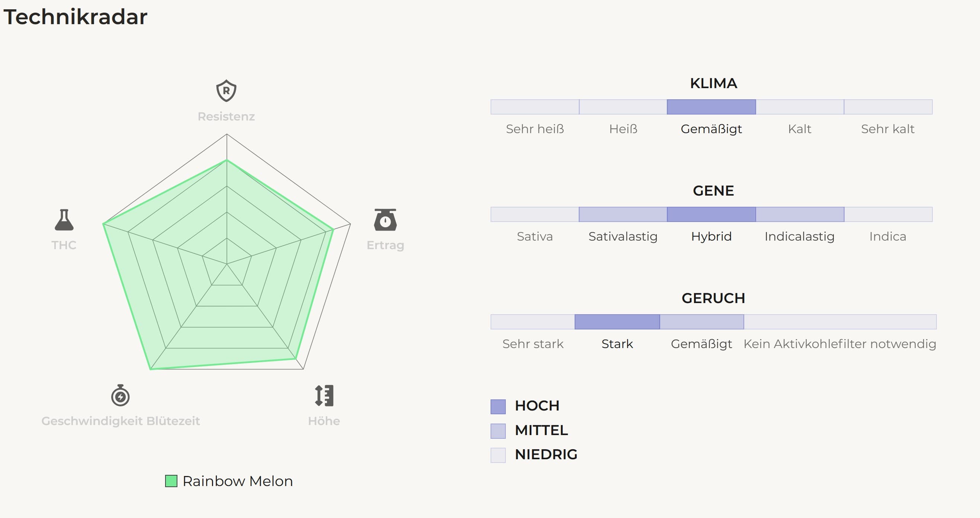Click the NIEDRIG legend color box
Screen dimensions: 980x518
tap(498, 455)
